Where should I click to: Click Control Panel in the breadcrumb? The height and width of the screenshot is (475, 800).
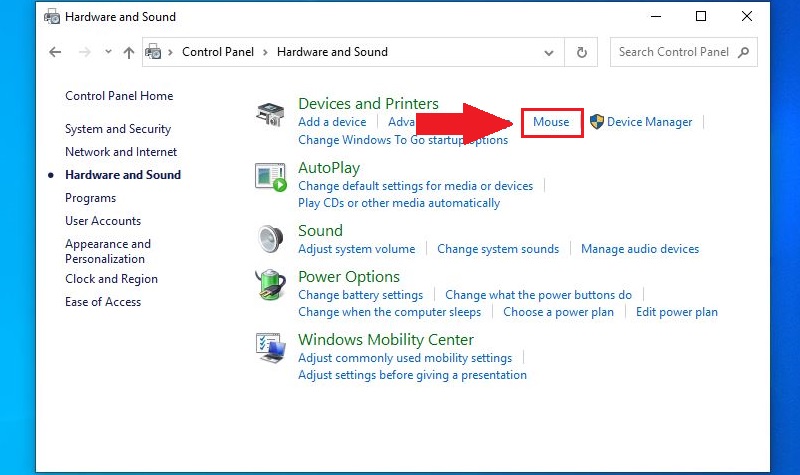pos(218,52)
